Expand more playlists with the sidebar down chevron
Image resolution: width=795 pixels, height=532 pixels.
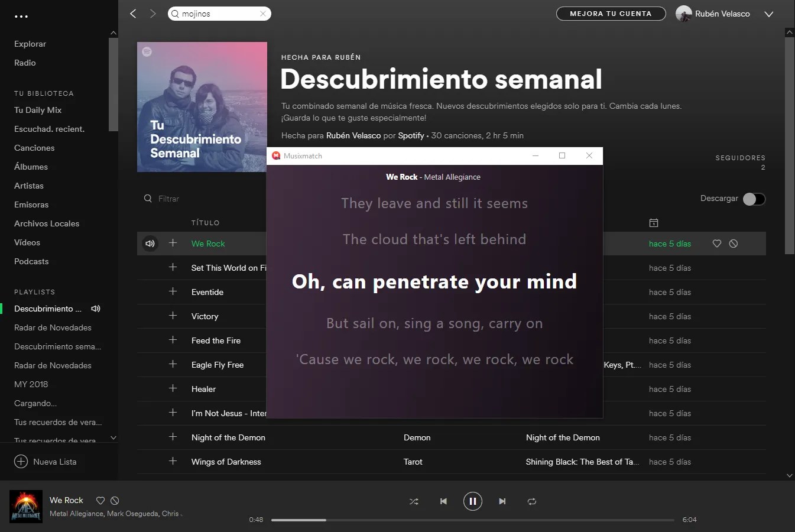coord(113,437)
